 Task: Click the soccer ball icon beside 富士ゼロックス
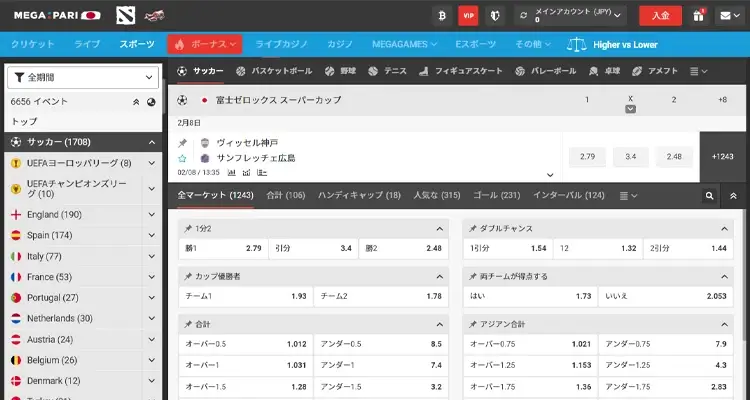pos(182,100)
